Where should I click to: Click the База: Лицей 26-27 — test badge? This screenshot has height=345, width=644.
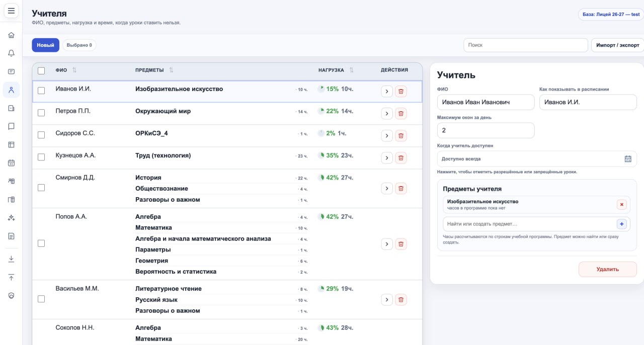click(611, 15)
